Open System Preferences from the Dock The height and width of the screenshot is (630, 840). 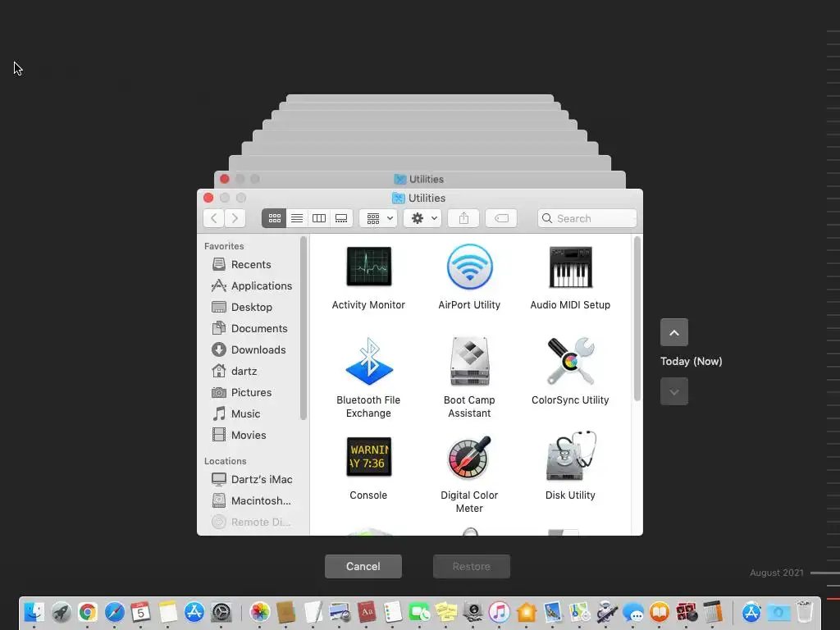tap(221, 612)
